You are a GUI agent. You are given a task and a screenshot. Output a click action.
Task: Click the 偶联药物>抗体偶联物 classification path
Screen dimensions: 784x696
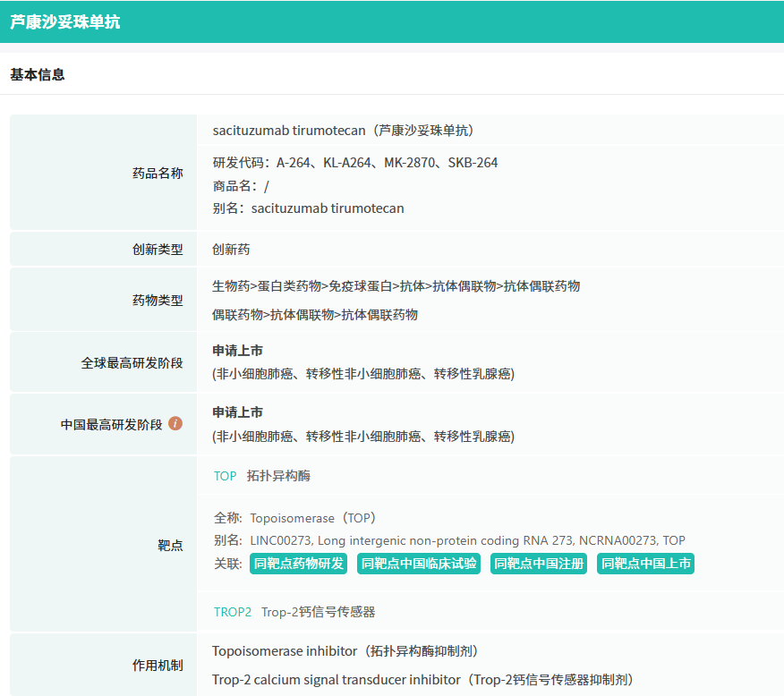click(x=314, y=315)
